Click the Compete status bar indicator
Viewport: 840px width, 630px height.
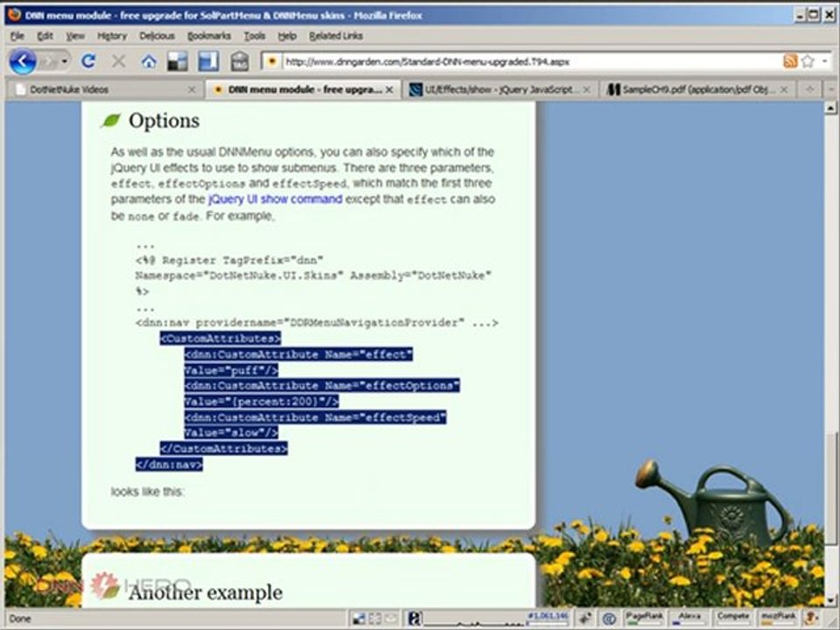(x=733, y=618)
